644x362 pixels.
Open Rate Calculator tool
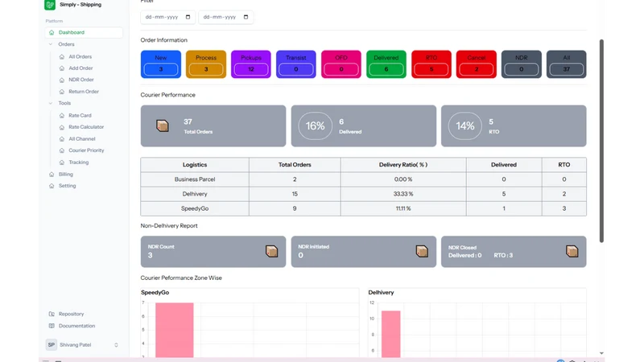[x=86, y=127]
